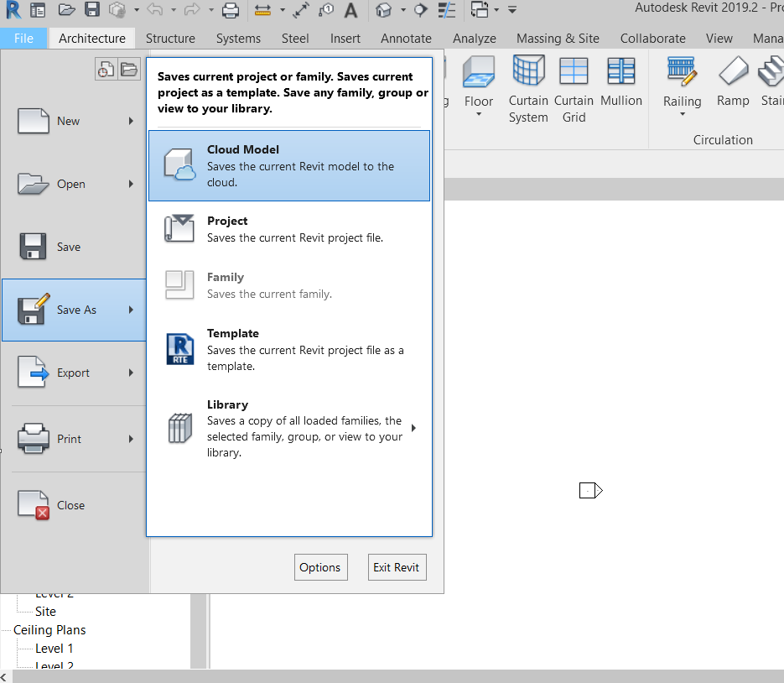Switch to the Annotate tab
This screenshot has height=683, width=784.
coord(406,38)
